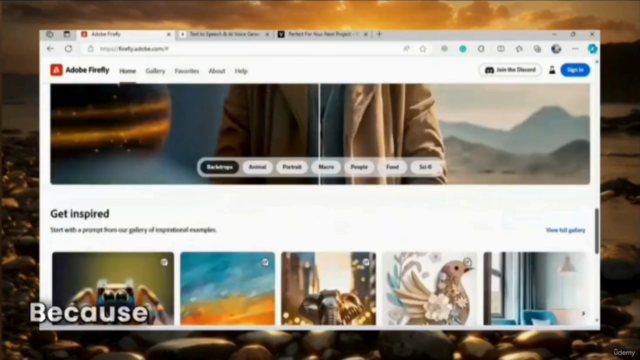
Task: Select the Portrait category pill
Action: (x=292, y=167)
